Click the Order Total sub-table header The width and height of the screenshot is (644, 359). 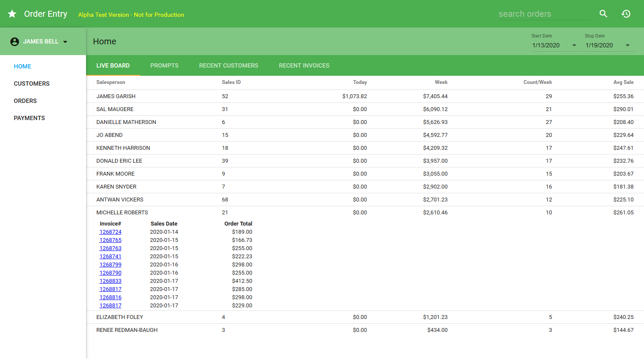(238, 224)
